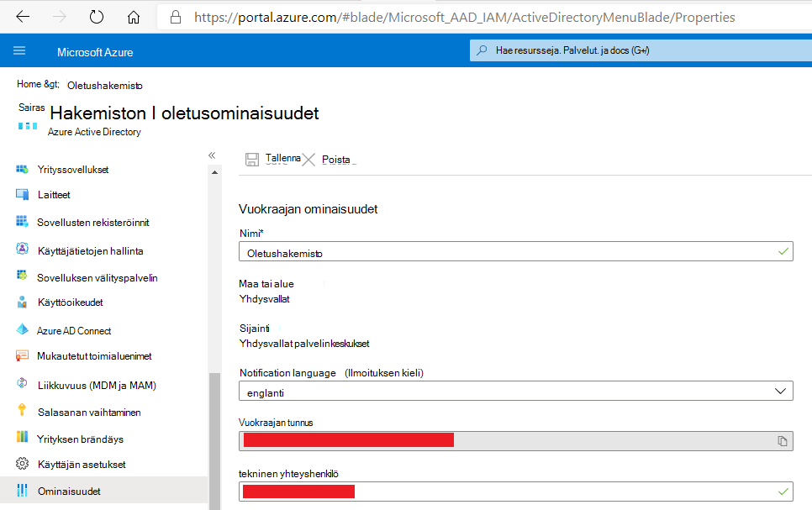Image resolution: width=812 pixels, height=510 pixels.
Task: Open Käyttäjän asetukset
Action: 82,465
